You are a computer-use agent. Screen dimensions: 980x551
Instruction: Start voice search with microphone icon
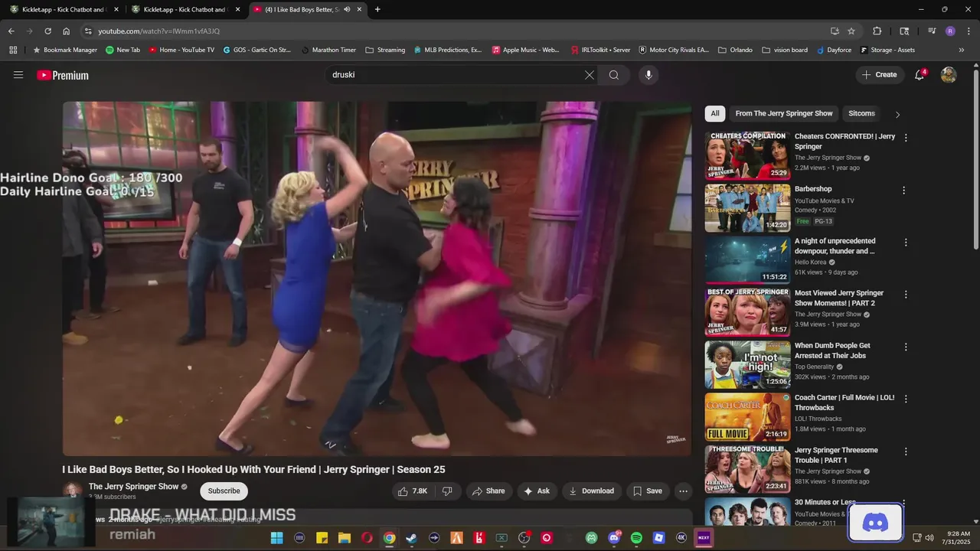tap(648, 75)
